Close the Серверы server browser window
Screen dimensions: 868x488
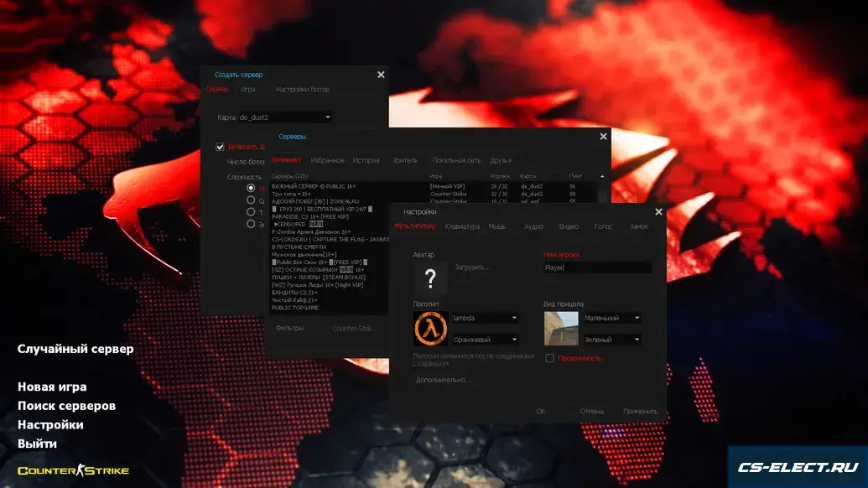603,136
